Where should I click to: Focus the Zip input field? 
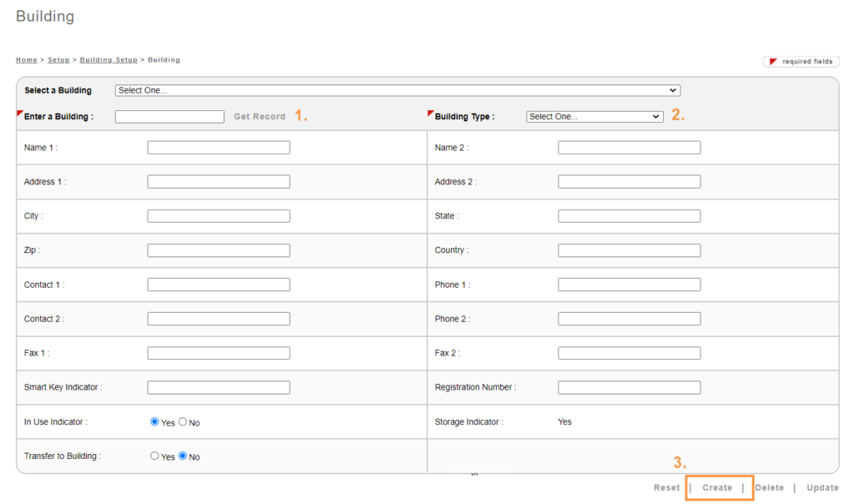click(x=219, y=250)
